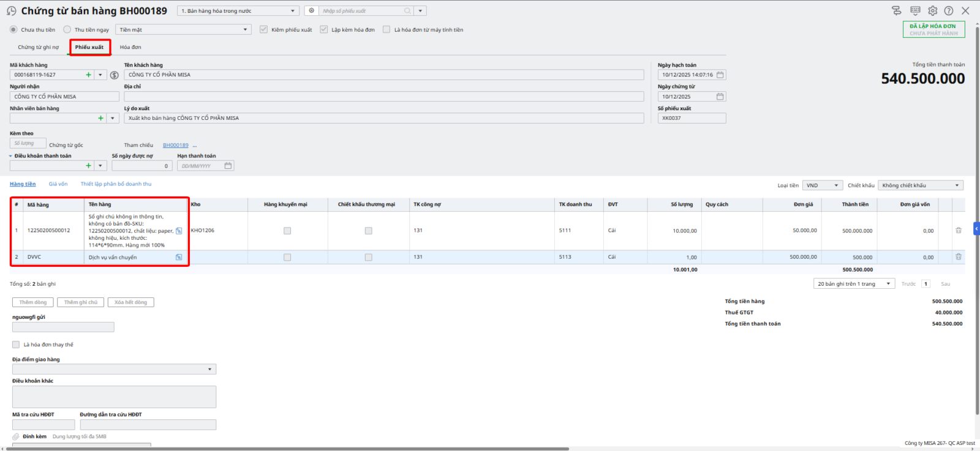Screen dimensions: 980x451
Task: Open the customer debt dollar icon
Action: point(114,75)
